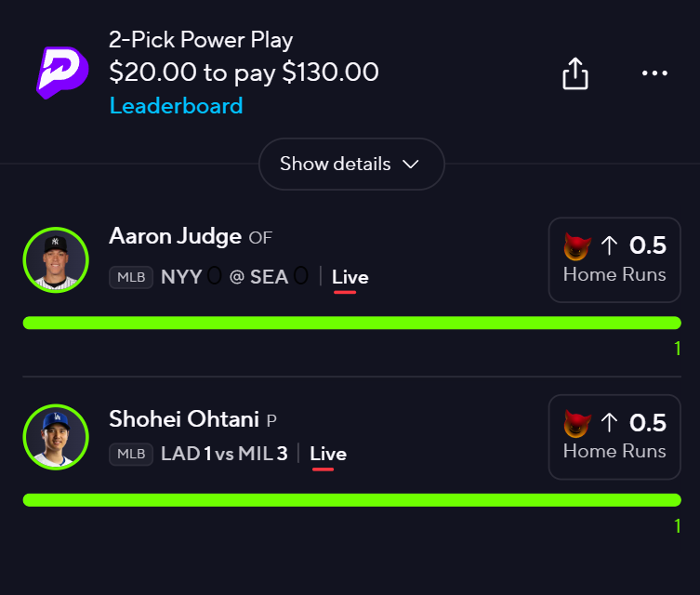Open Shohei Ohtani's 0.5 Home Runs box
The height and width of the screenshot is (595, 700).
pyautogui.click(x=614, y=437)
